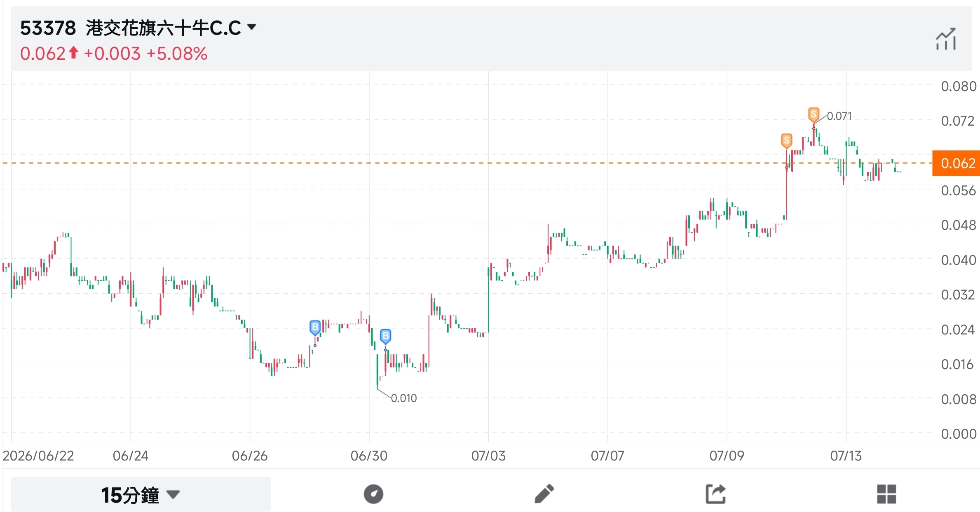The image size is (980, 512).
Task: Click the 0.000 price axis label
Action: click(959, 434)
